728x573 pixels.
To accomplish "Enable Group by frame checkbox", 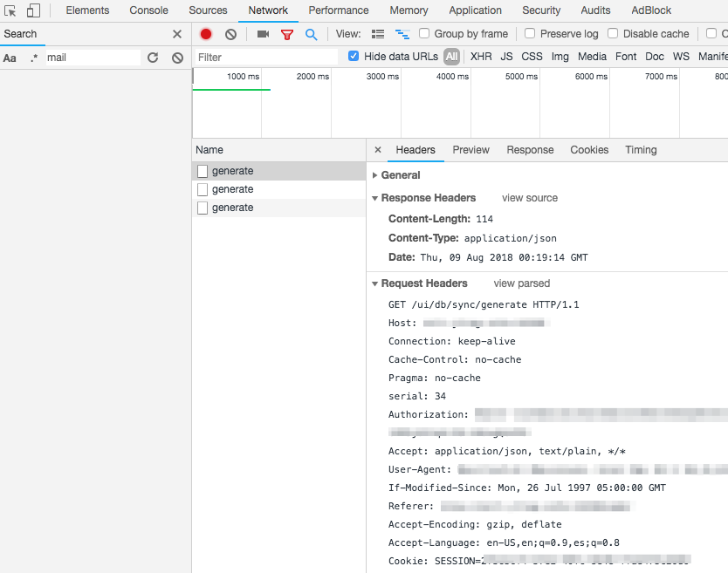I will pos(424,33).
